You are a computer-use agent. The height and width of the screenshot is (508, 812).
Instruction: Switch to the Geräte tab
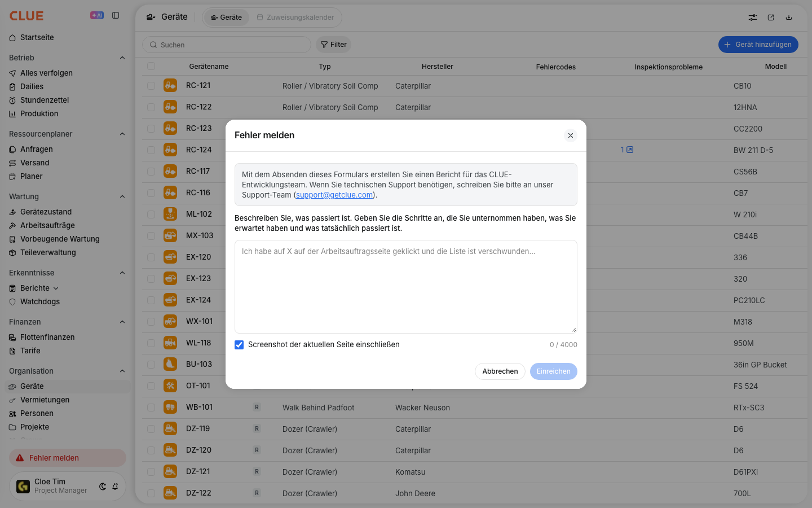pos(227,17)
